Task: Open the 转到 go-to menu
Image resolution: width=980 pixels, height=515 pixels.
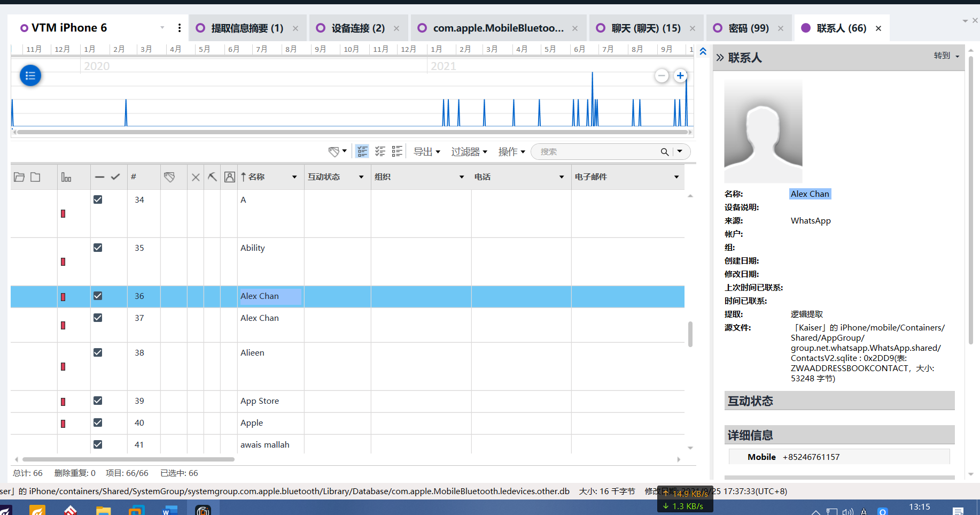Action: [x=946, y=56]
